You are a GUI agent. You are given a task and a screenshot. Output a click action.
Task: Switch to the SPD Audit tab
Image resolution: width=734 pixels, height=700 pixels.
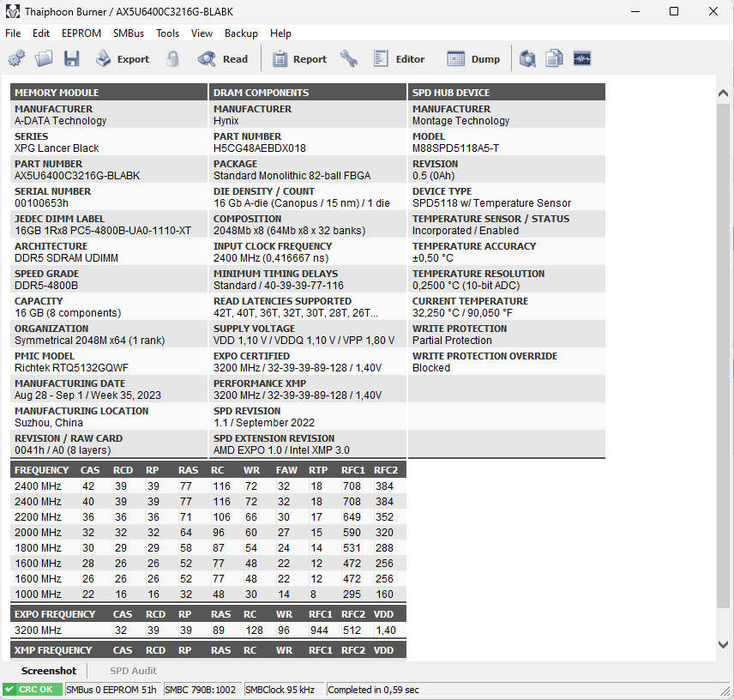tap(134, 671)
